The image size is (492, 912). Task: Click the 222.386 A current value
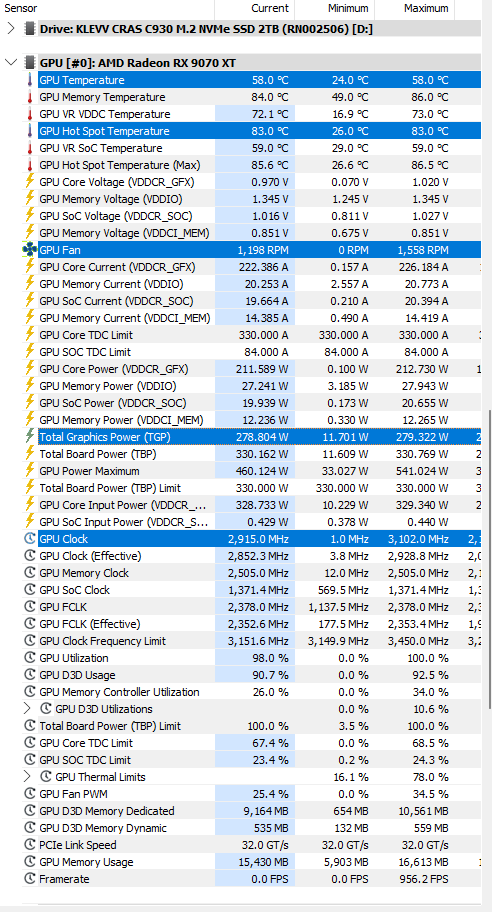[263, 267]
